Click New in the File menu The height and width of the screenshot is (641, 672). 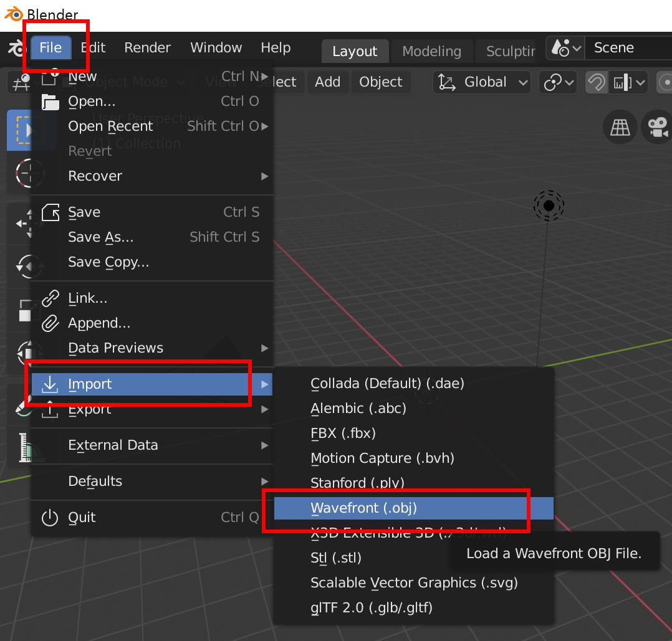[x=152, y=77]
